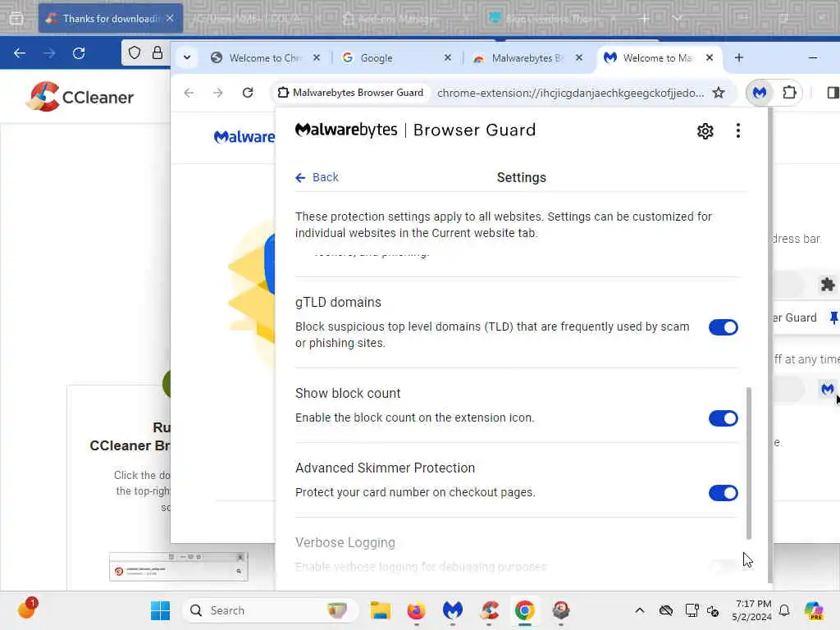Open Chrome side panel icon
This screenshot has width=840, height=630.
pyautogui.click(x=832, y=93)
